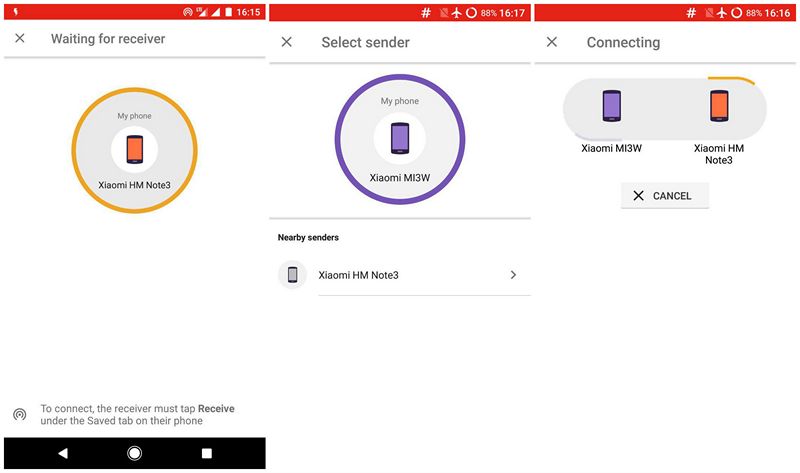Image resolution: width=800 pixels, height=473 pixels.
Task: Tap 'My phone' label in purple circle
Action: pyautogui.click(x=400, y=101)
